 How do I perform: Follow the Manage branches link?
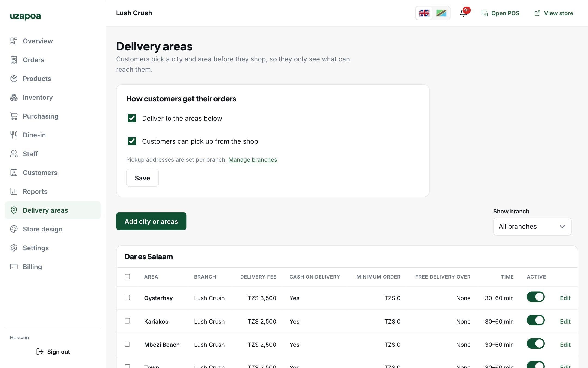(253, 160)
